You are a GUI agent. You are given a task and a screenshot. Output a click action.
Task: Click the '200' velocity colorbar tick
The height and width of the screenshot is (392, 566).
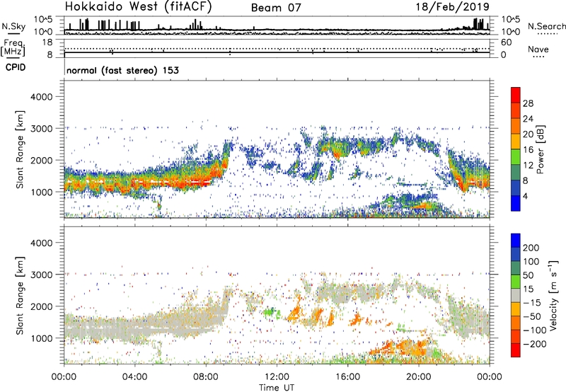(531, 248)
